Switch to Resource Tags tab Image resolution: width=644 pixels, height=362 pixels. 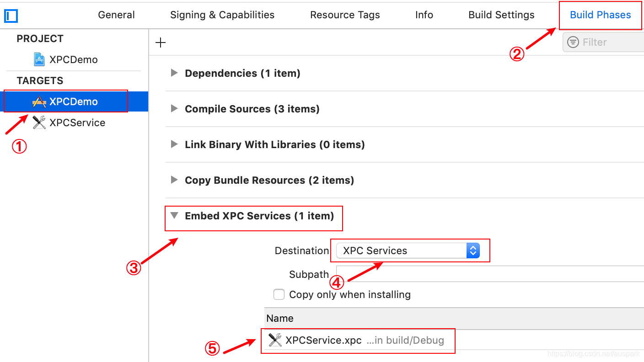coord(345,15)
